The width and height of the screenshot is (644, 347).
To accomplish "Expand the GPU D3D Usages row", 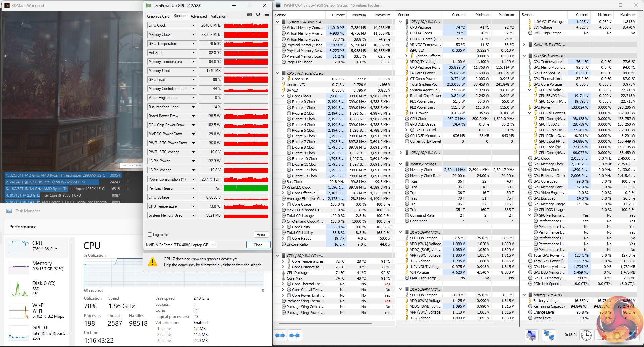I will pyautogui.click(x=529, y=210).
